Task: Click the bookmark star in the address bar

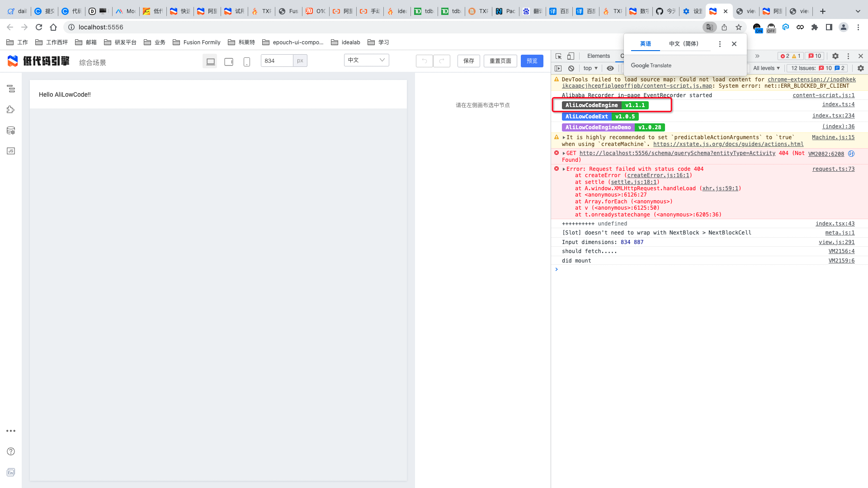Action: [739, 27]
